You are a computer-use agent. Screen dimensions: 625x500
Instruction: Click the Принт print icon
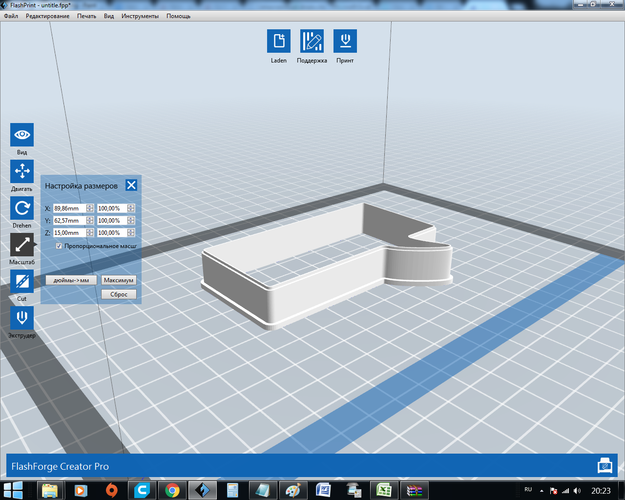point(345,41)
